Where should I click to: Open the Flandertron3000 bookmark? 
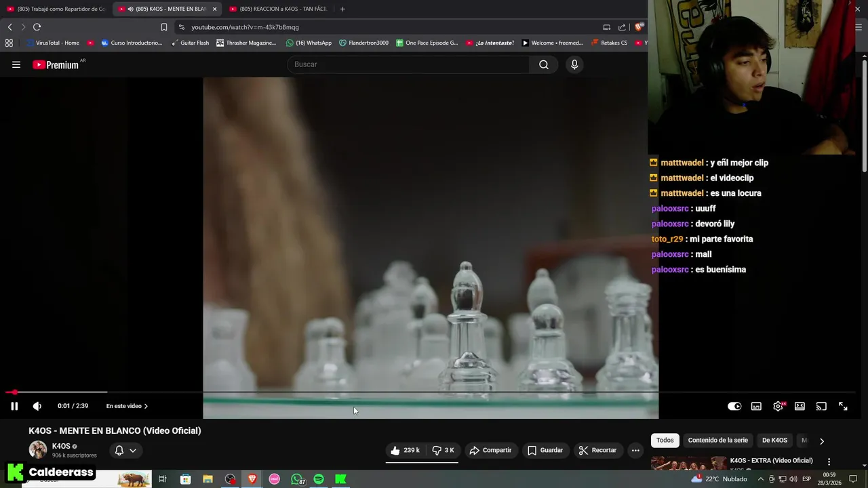click(x=363, y=43)
